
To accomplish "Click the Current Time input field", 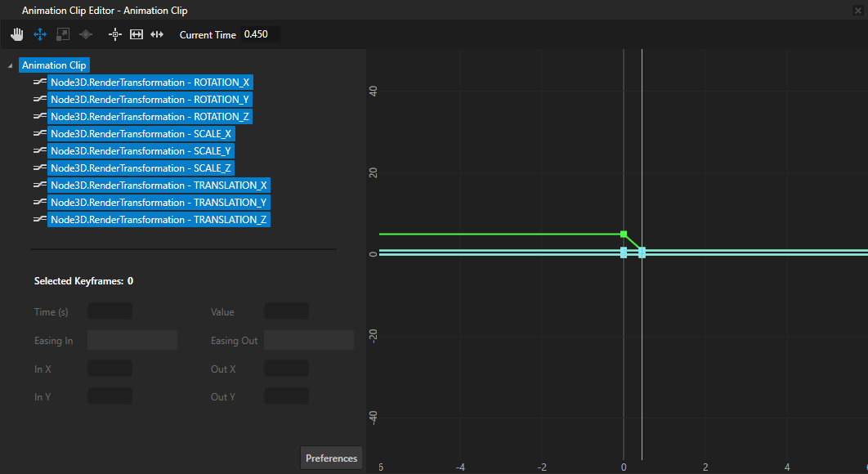I will 262,34.
